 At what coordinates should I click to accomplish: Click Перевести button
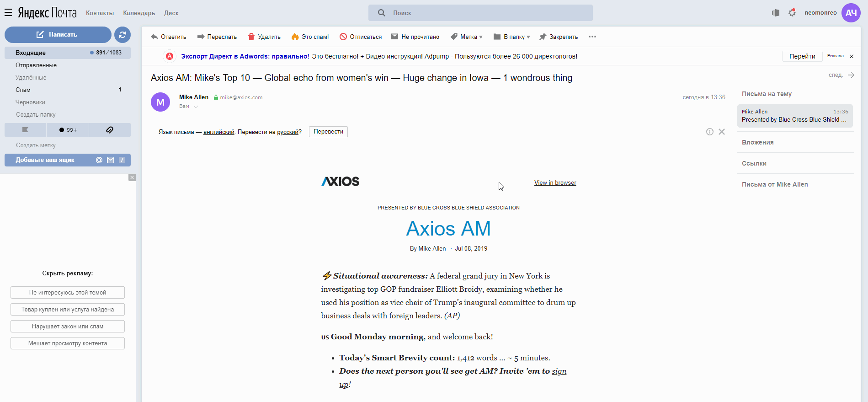[x=328, y=132]
